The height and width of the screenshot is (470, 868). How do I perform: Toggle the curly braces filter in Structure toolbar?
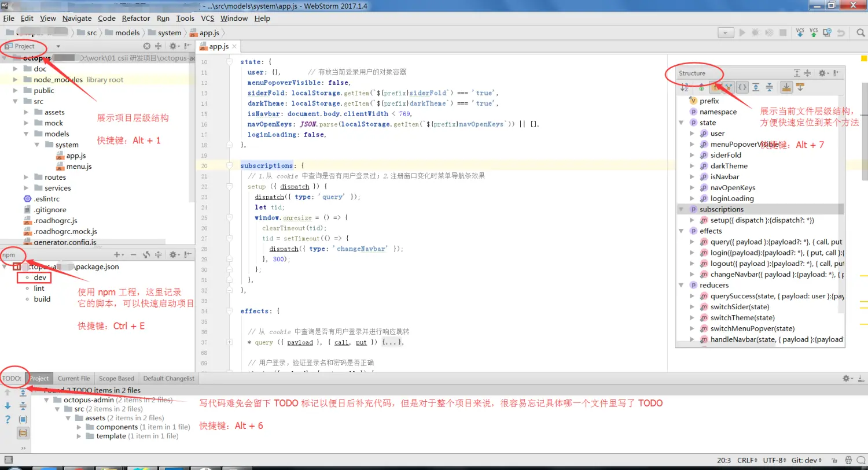(x=742, y=87)
